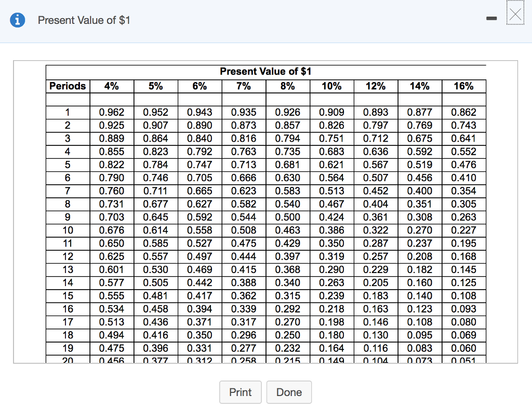The width and height of the screenshot is (532, 408).
Task: Click the blue info icon
Action: tap(17, 20)
